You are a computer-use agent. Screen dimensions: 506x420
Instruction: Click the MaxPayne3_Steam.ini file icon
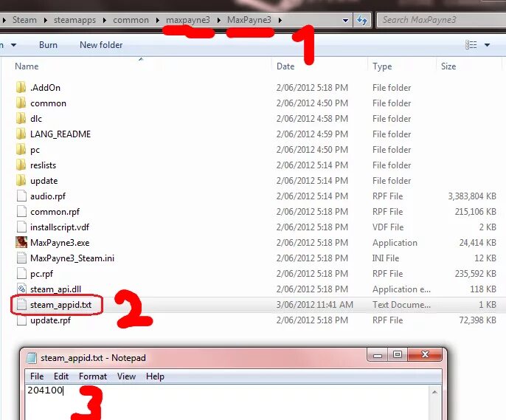[x=21, y=258]
